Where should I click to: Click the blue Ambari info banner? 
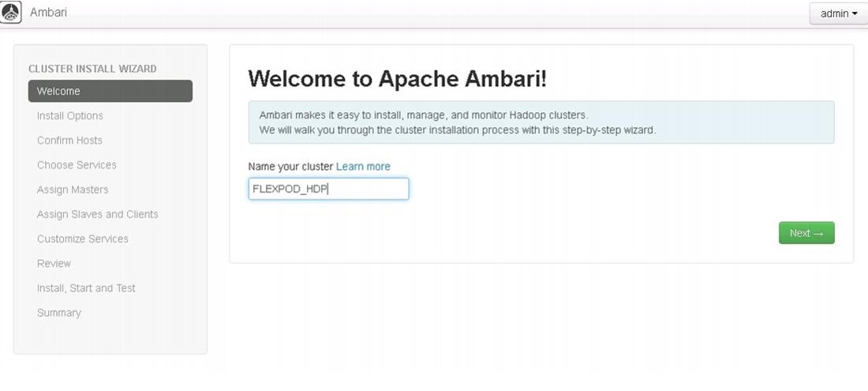(541, 122)
